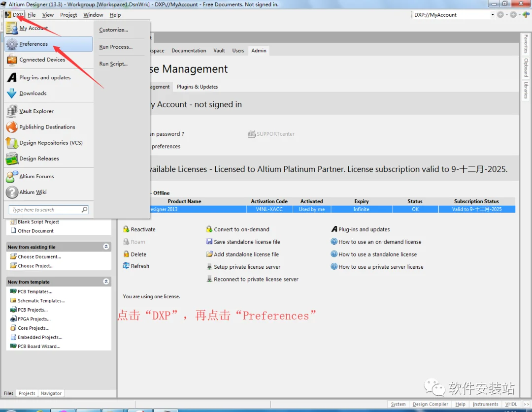This screenshot has width=532, height=412.
Task: Click the Altium Wiki help icon
Action: pyautogui.click(x=12, y=192)
